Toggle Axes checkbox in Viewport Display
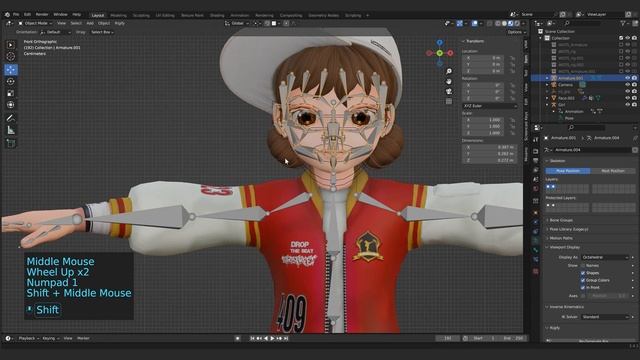The image size is (640, 360). point(583,296)
